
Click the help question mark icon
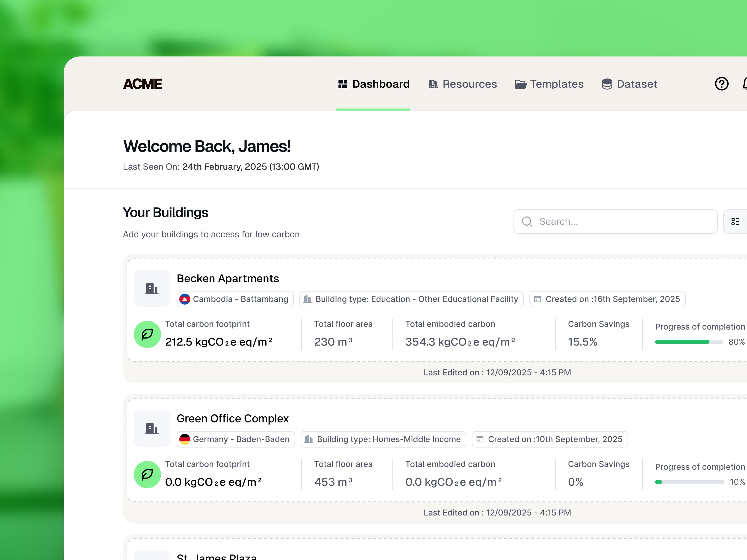click(721, 84)
